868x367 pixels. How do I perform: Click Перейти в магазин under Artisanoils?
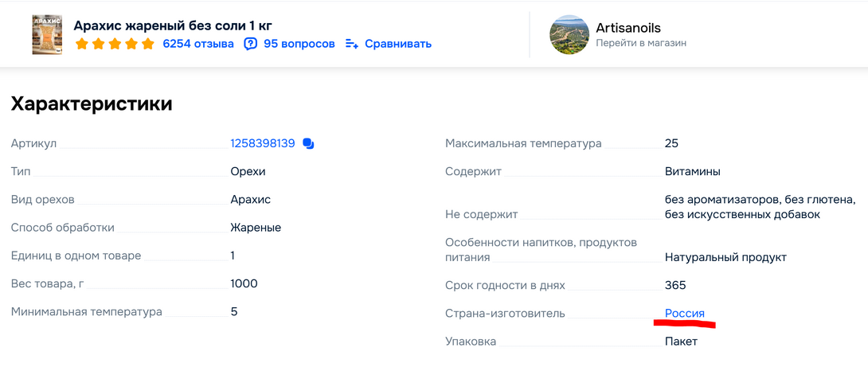641,43
